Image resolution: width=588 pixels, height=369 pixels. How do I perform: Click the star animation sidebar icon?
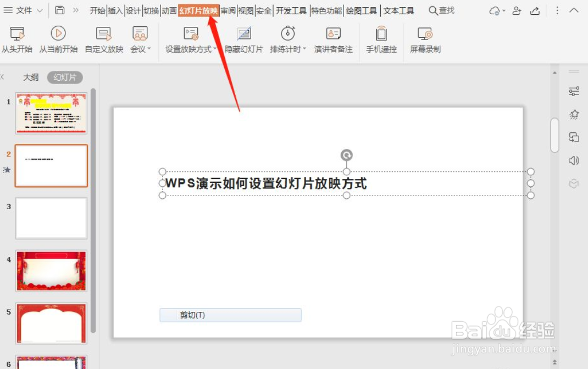click(x=574, y=114)
